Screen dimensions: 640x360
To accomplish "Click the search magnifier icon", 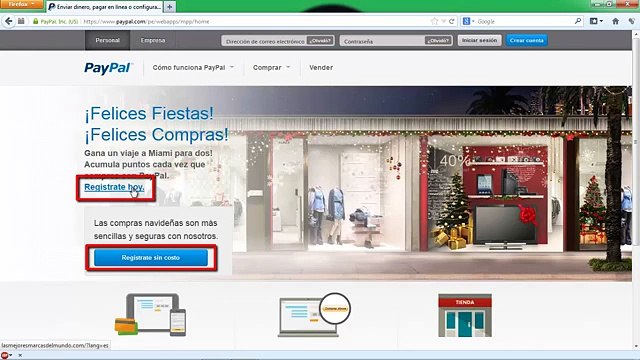I will point(578,21).
